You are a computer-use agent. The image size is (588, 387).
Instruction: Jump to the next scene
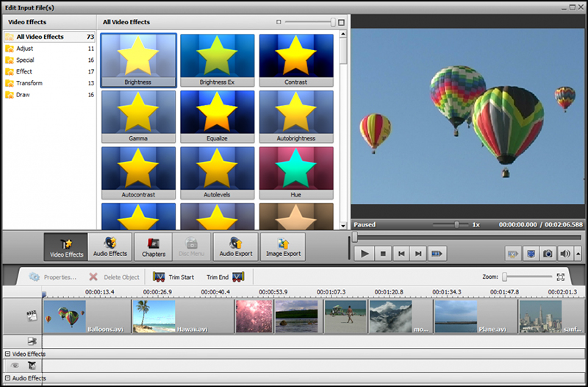click(437, 254)
